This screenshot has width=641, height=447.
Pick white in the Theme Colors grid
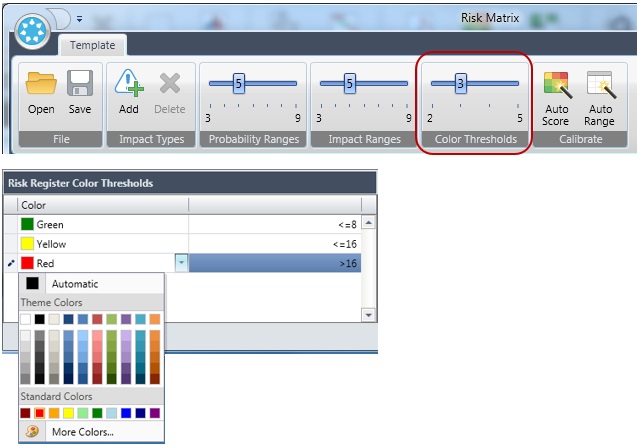[x=26, y=320]
